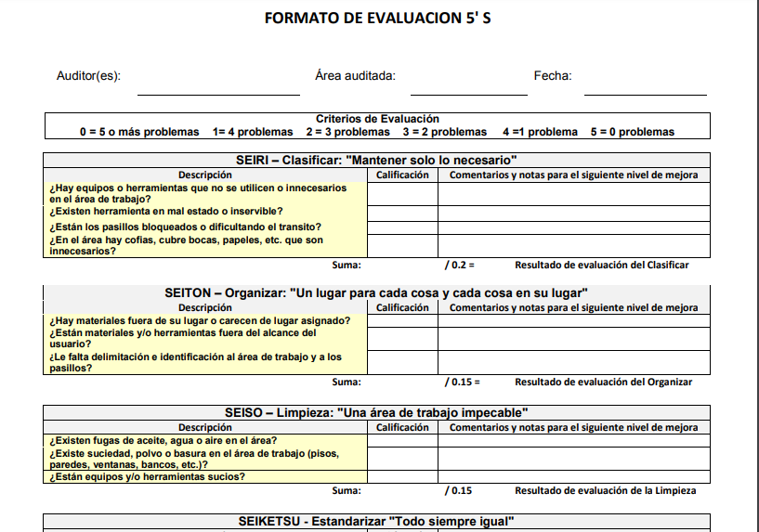
Task: Click '0 = 5 o más problemas' criterion
Action: tap(139, 132)
